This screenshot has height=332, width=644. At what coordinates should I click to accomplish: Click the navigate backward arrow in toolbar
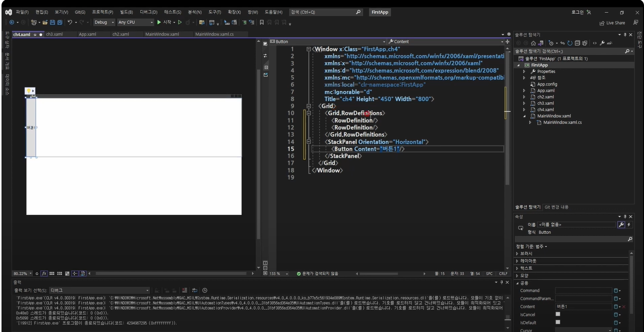point(11,22)
